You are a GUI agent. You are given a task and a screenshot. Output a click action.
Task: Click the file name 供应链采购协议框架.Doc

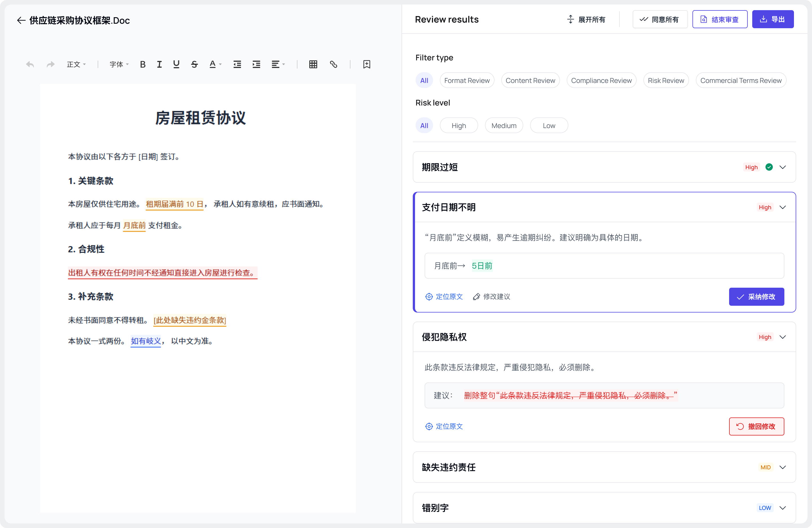(80, 21)
